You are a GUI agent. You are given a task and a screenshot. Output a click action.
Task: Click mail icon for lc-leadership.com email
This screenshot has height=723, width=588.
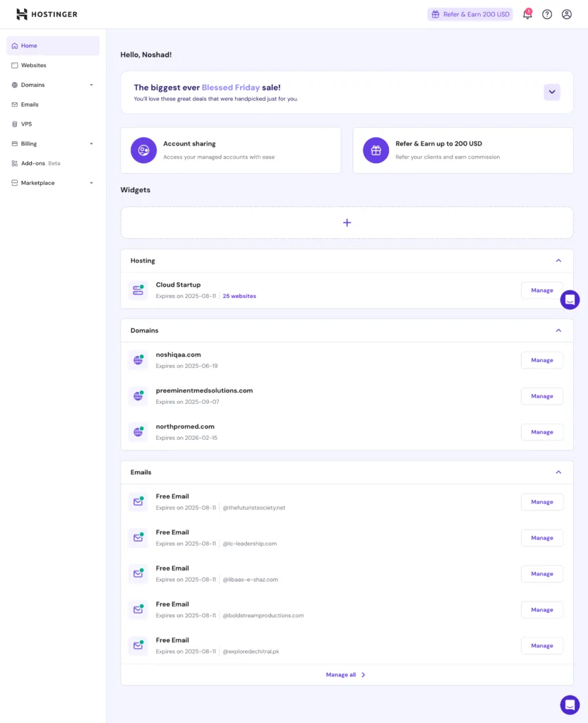tap(138, 537)
